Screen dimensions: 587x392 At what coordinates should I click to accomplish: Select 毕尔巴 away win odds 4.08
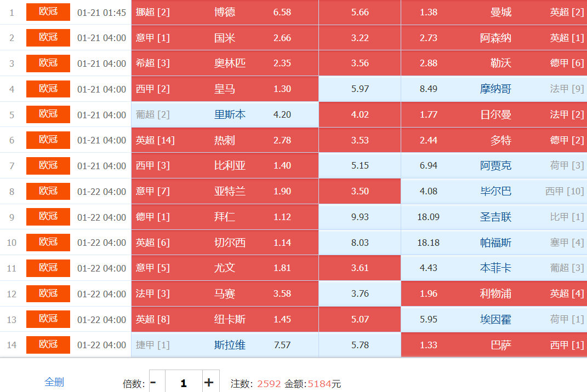(429, 192)
